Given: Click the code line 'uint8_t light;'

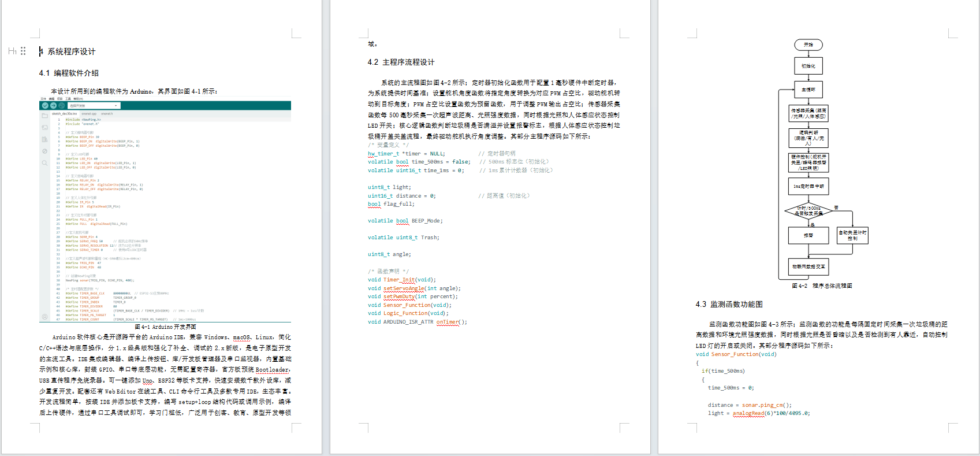Looking at the screenshot, I should [389, 187].
